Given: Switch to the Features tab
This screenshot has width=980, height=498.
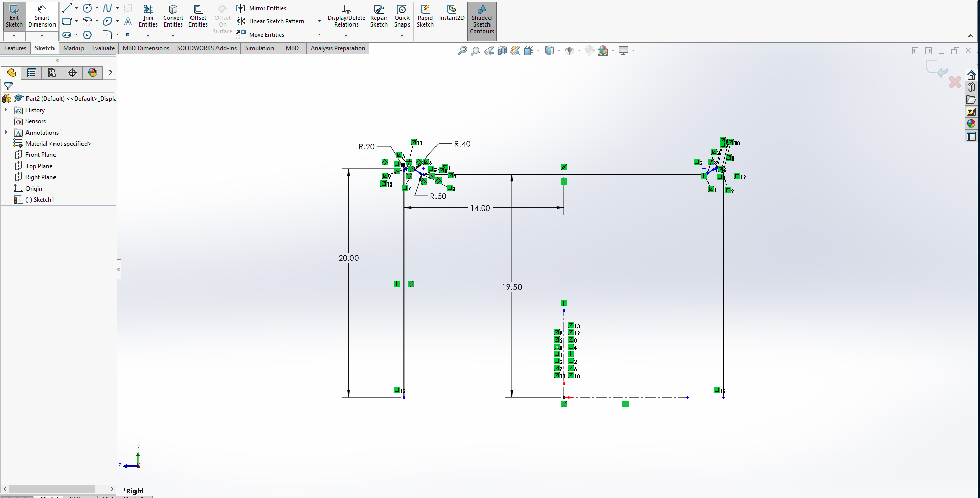Looking at the screenshot, I should (x=15, y=48).
